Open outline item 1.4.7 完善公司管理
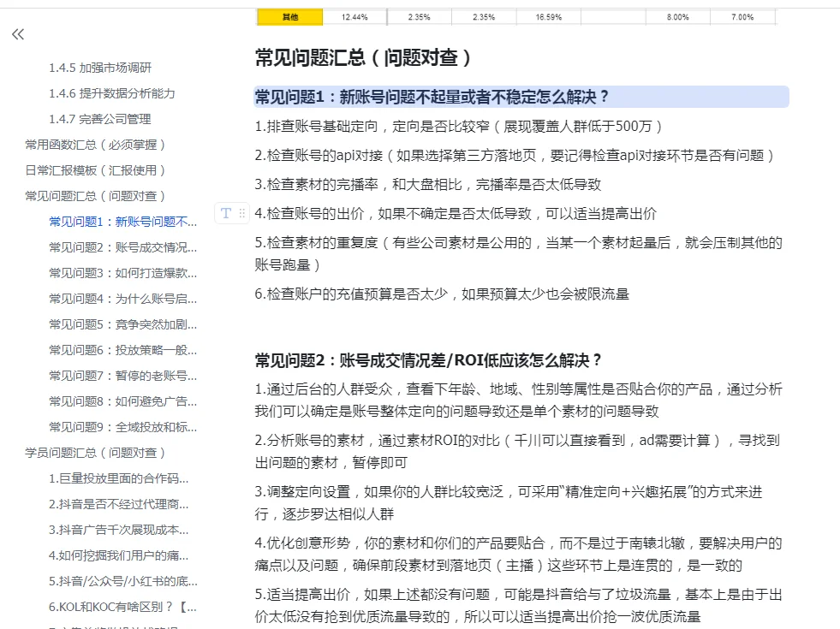 pos(100,119)
